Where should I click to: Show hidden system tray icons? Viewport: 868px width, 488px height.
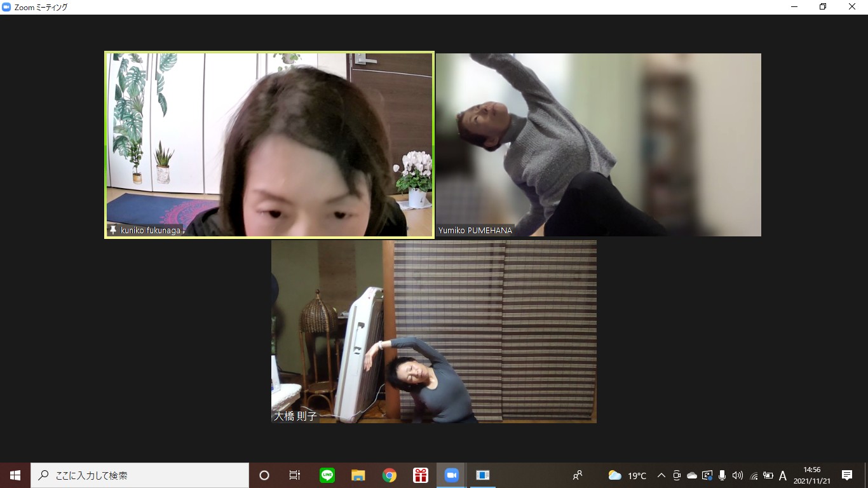pos(661,475)
